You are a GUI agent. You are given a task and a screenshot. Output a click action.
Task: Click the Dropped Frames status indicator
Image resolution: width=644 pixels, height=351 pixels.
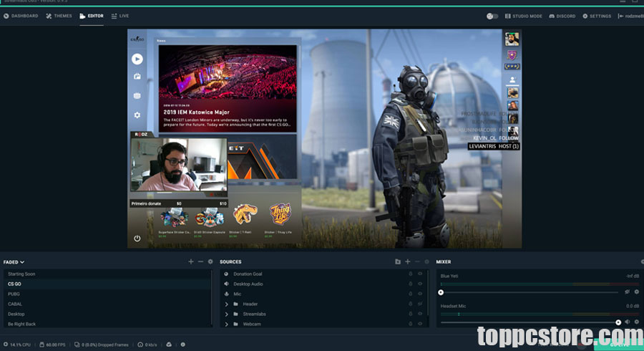102,345
